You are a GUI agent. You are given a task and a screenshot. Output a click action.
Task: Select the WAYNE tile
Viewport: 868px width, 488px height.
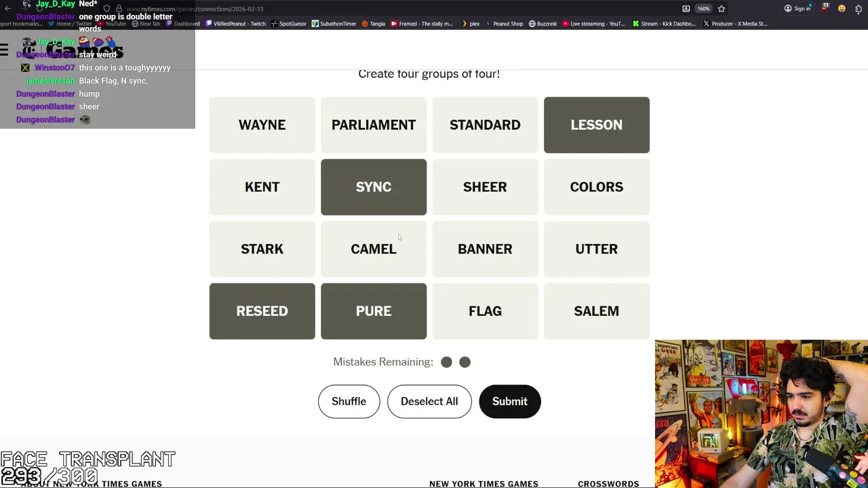click(262, 125)
